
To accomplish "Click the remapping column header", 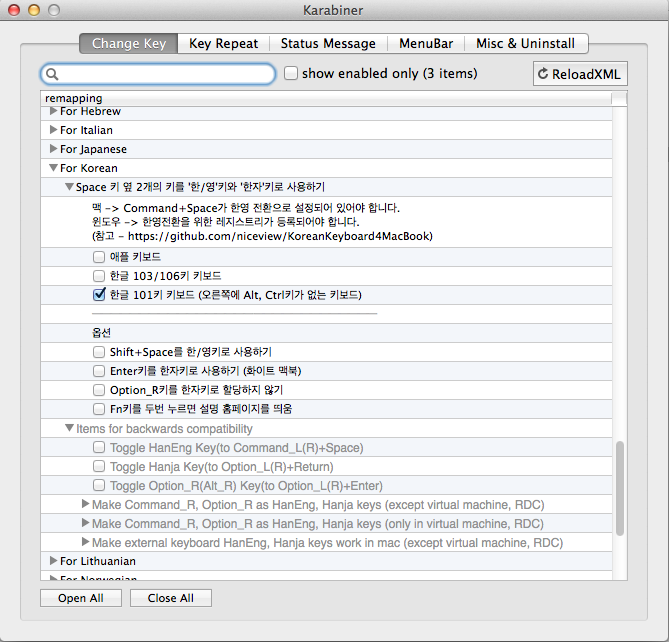I will [326, 98].
